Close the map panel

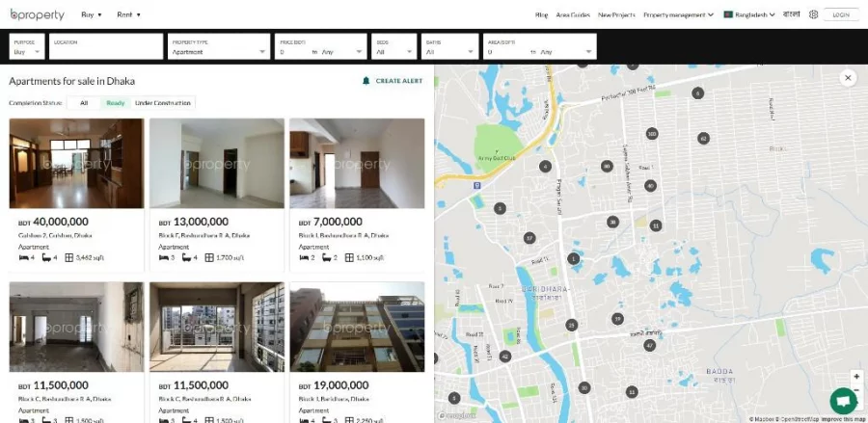[x=848, y=78]
